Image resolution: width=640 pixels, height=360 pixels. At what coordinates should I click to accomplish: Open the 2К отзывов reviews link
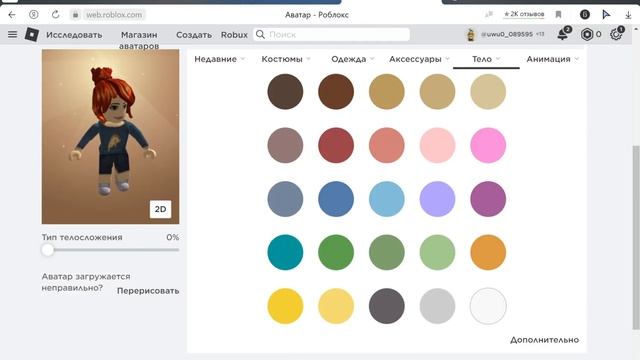coord(524,14)
